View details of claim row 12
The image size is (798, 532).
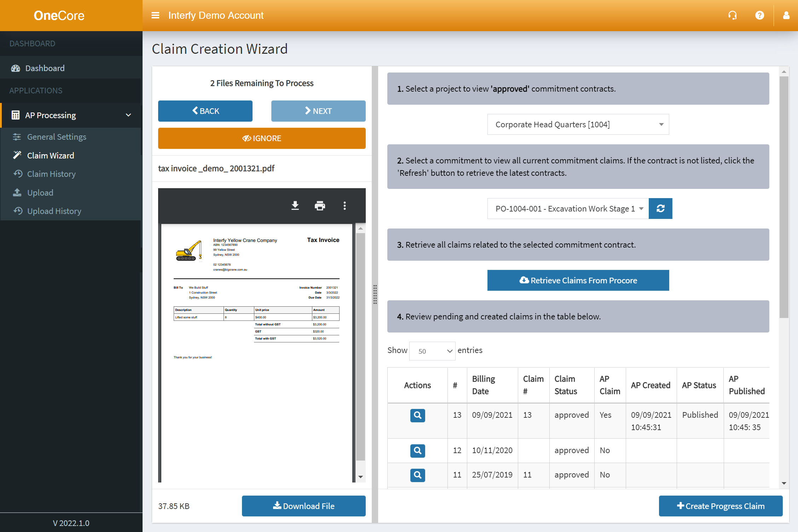click(x=417, y=451)
